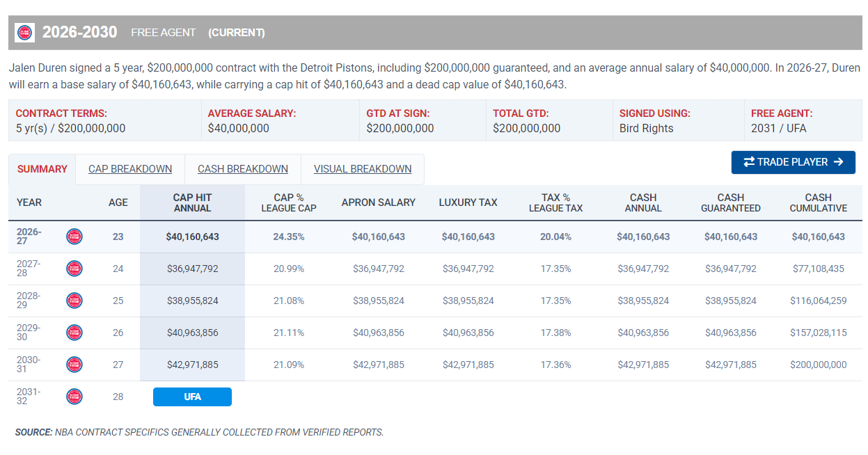Click the 2030-31 cap hit $42,971,885 cell

193,365
